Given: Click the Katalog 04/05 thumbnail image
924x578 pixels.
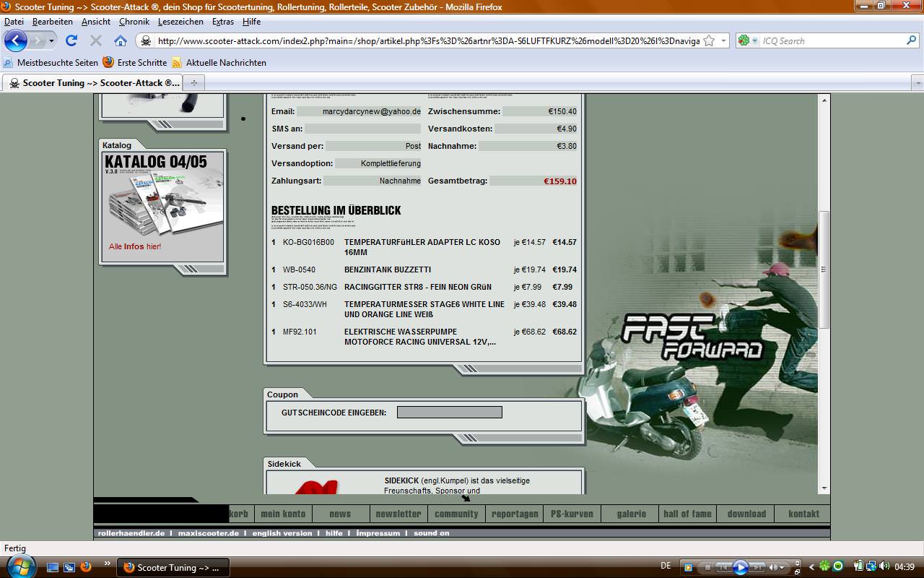Looking at the screenshot, I should pos(163,194).
